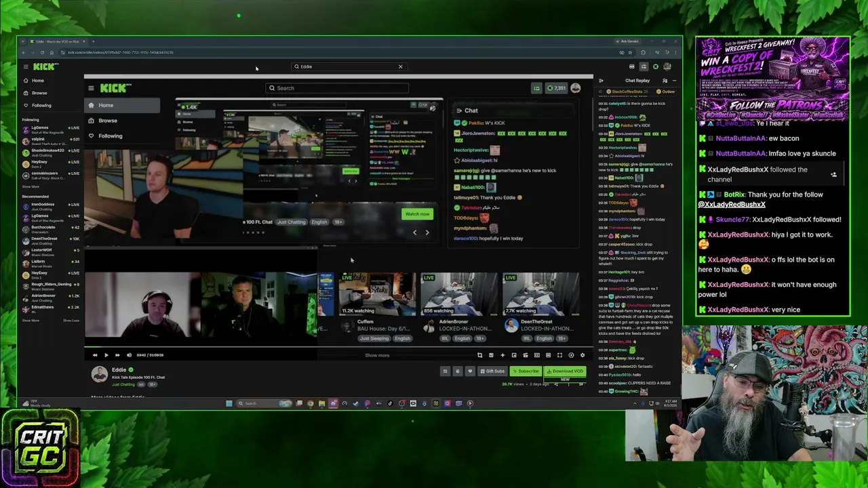Click the Kick logo in the header
Screen dimensions: 868x488
tap(45, 66)
